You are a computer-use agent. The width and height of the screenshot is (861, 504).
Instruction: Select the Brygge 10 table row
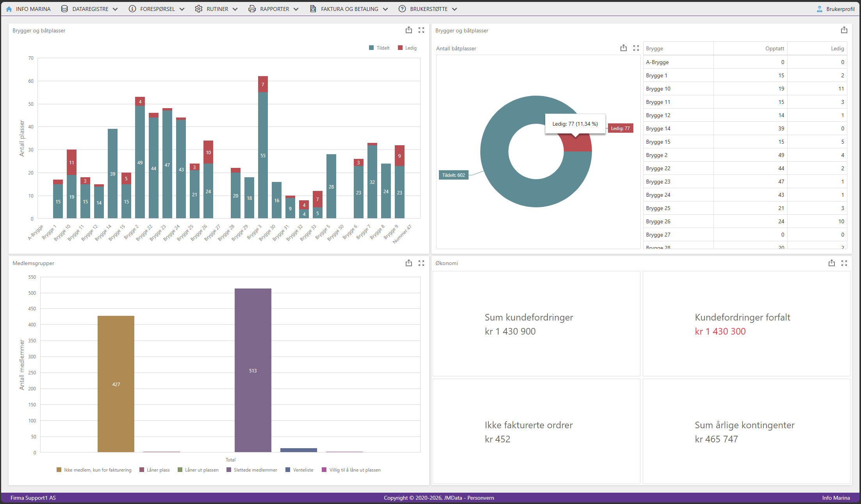(x=745, y=89)
